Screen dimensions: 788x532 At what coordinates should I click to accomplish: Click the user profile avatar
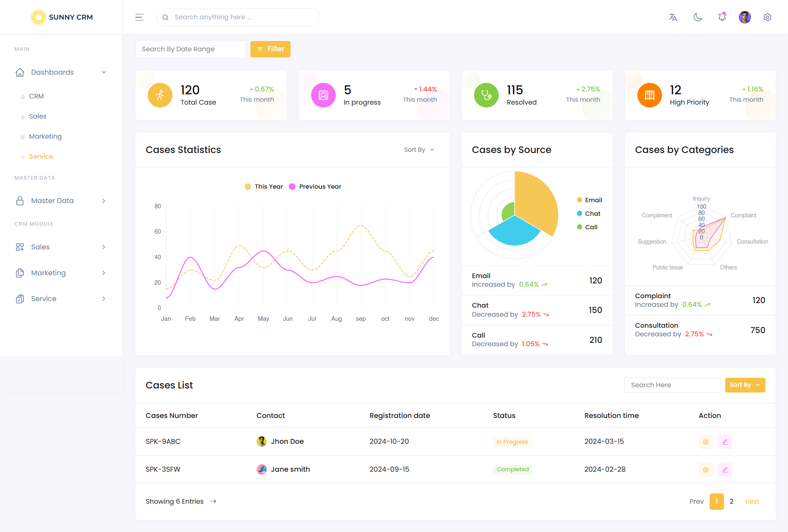point(744,17)
